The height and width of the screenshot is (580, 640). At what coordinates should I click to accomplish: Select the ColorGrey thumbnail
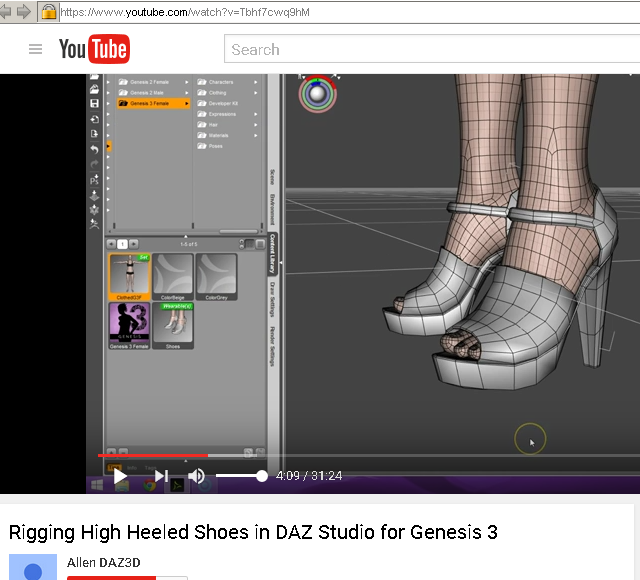[x=216, y=277]
